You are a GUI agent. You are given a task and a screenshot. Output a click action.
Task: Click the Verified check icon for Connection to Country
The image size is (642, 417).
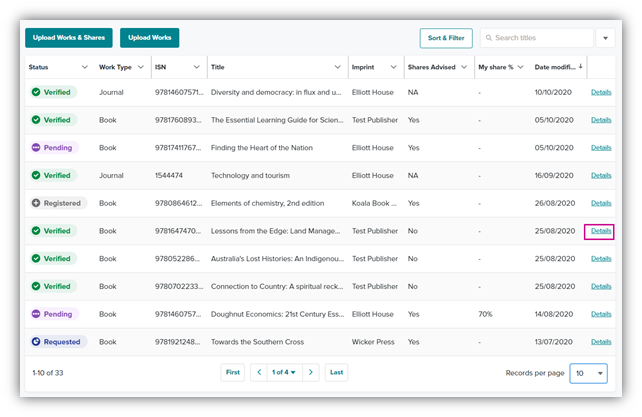pos(36,286)
